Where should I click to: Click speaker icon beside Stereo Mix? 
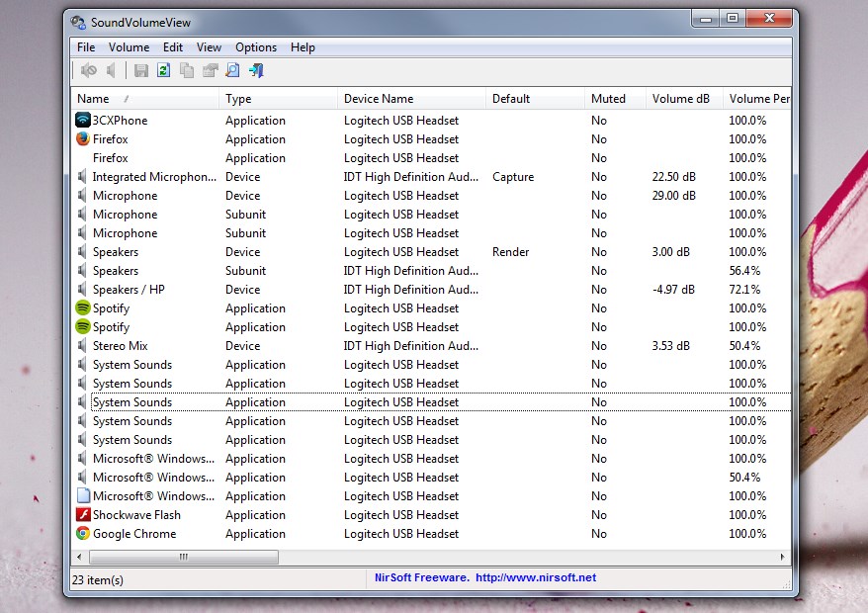pos(82,345)
